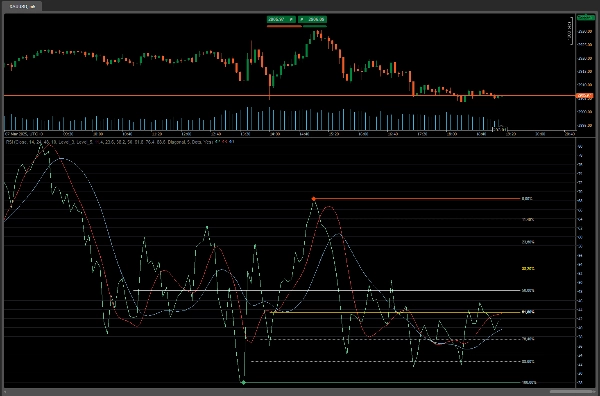The image size is (600, 396).
Task: Click the 100.00% Fibonacci level label
Action: (529, 382)
